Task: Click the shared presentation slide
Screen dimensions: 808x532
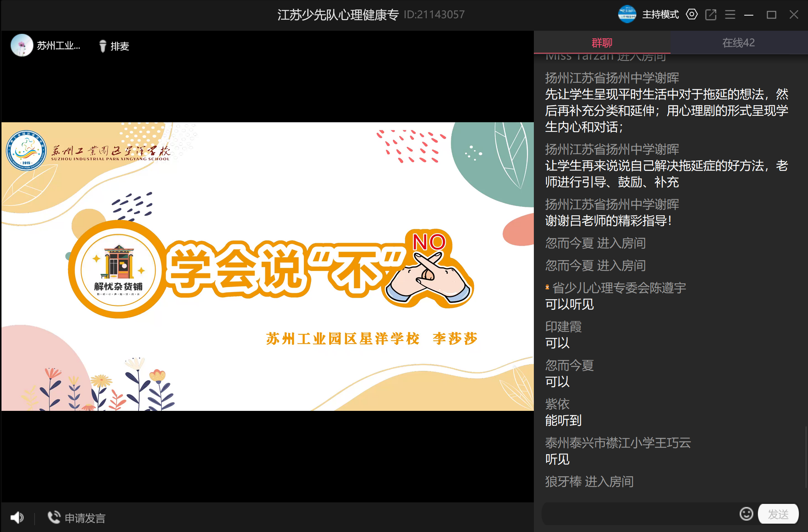Action: [x=267, y=266]
